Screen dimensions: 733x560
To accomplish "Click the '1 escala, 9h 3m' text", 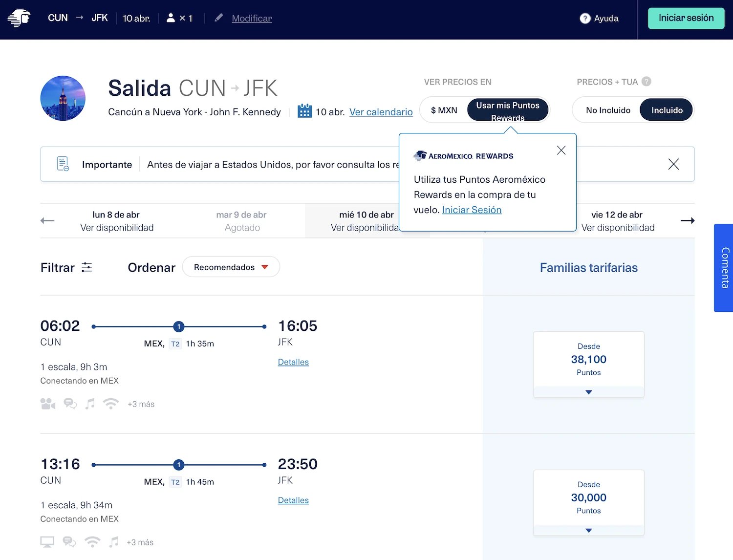I will click(74, 367).
